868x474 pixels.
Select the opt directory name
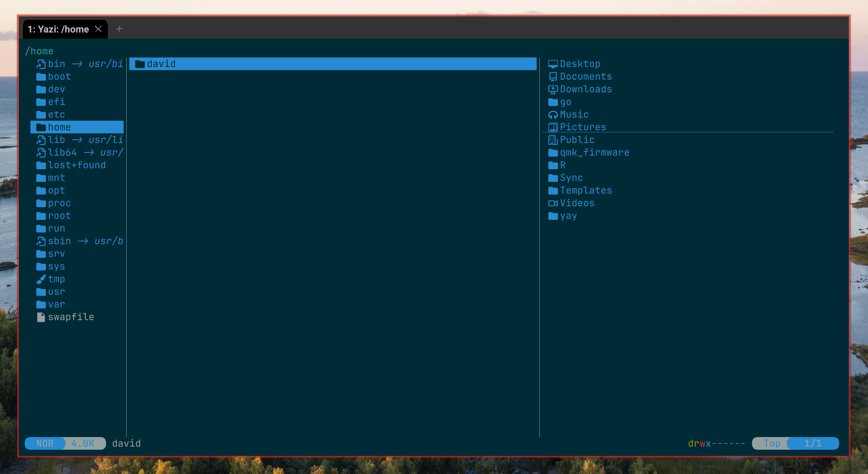[56, 190]
